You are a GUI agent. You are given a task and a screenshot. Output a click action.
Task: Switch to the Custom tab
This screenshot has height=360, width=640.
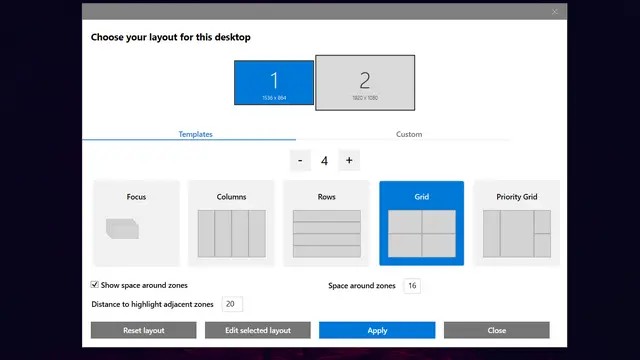409,134
